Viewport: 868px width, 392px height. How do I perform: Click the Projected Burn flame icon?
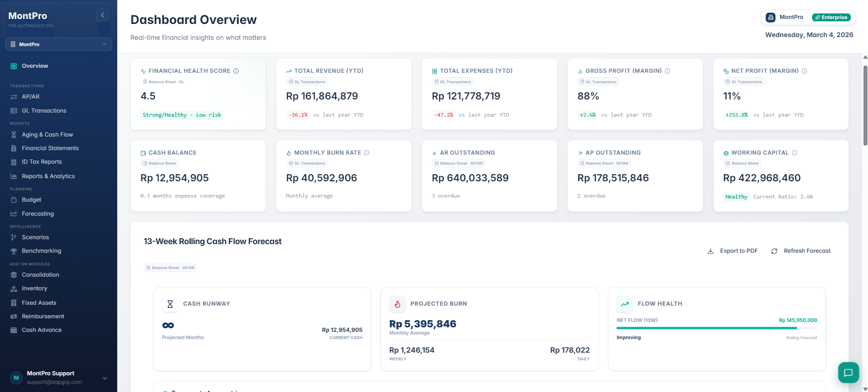coord(397,304)
